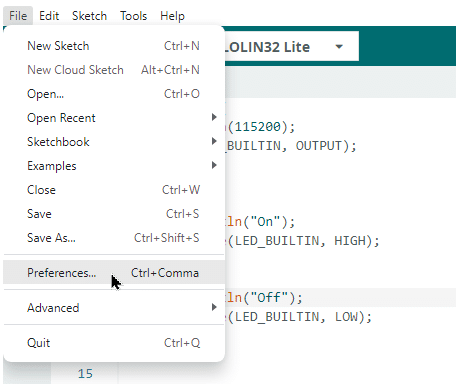The height and width of the screenshot is (384, 456).
Task: Open Preferences... from the File menu
Action: (114, 273)
